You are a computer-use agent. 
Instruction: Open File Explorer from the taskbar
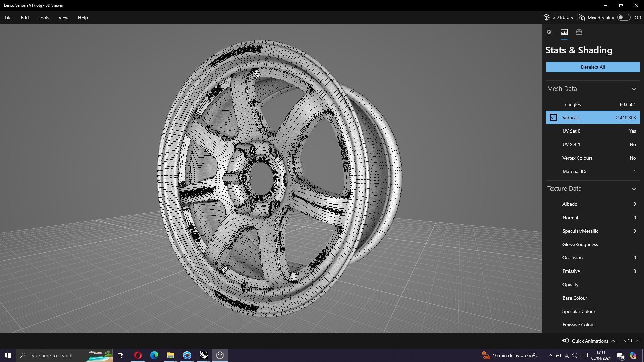point(170,355)
